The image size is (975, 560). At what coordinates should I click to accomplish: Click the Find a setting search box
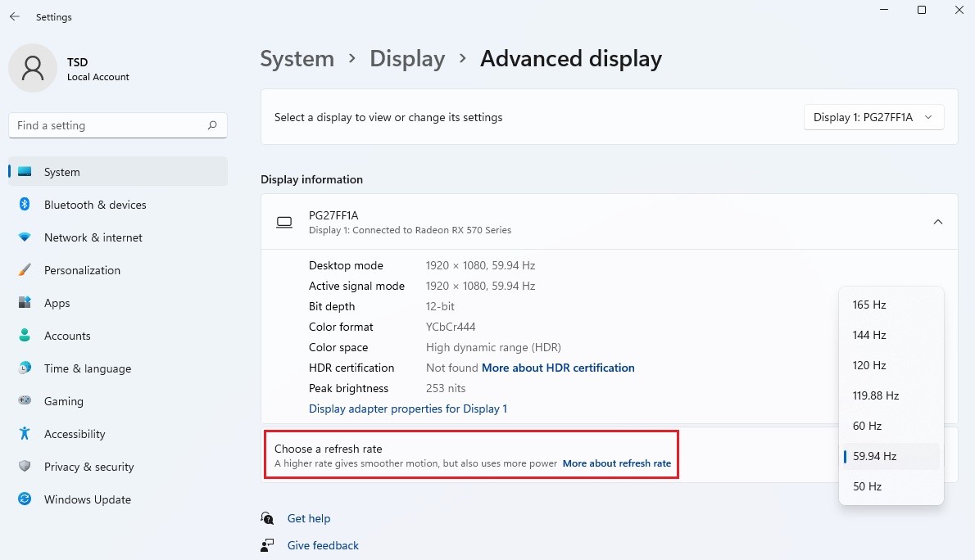point(117,125)
